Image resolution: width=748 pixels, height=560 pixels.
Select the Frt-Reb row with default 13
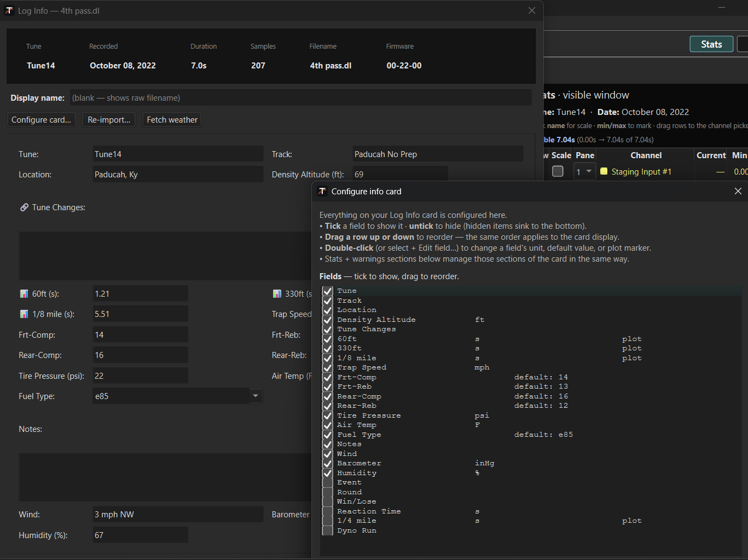tap(531, 387)
